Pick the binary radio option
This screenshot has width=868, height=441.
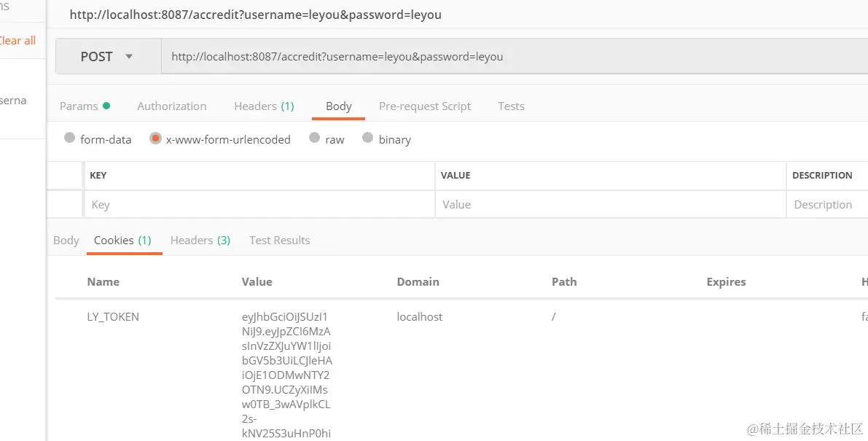point(368,138)
